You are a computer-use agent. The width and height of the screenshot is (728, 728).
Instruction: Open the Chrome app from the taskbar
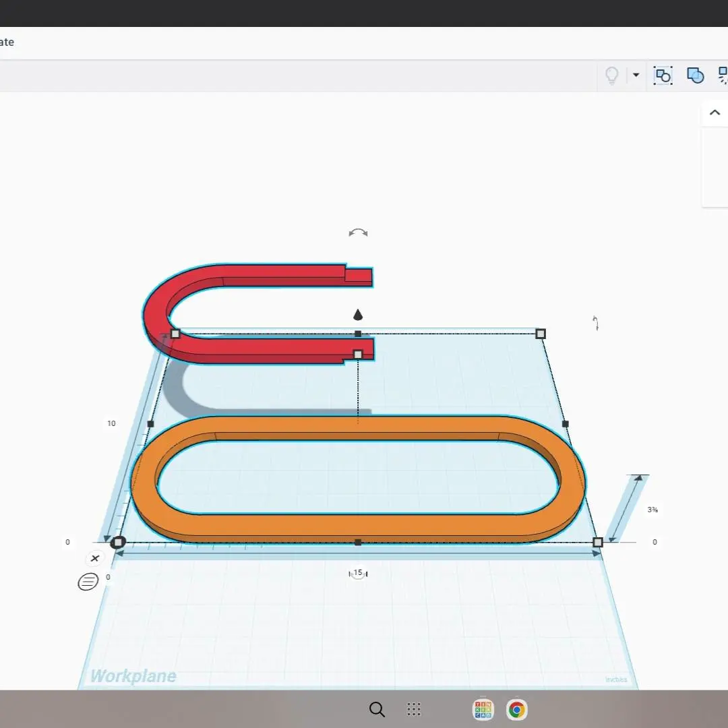pyautogui.click(x=517, y=709)
